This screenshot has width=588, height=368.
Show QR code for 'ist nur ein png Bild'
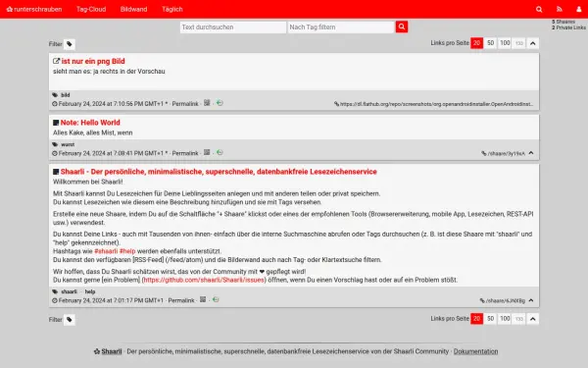[207, 103]
